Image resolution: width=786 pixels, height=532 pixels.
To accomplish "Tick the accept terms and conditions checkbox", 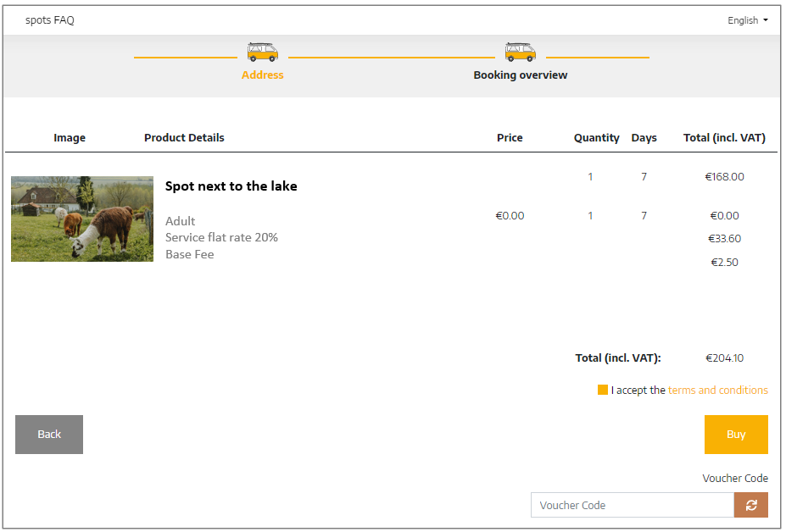I will pos(603,390).
